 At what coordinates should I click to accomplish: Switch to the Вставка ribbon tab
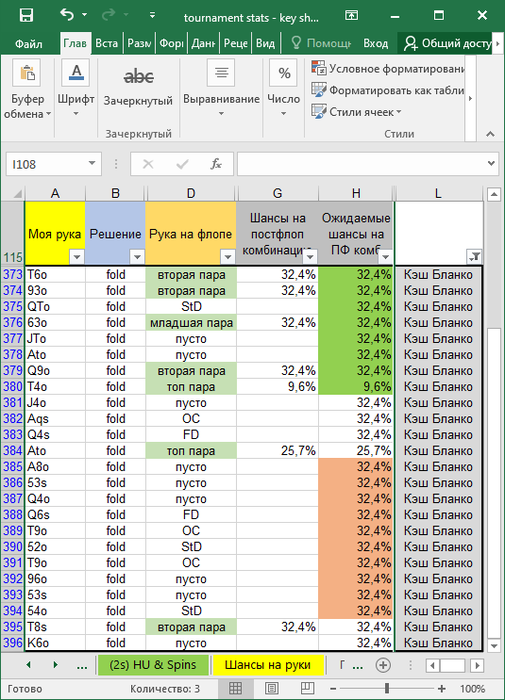point(107,43)
